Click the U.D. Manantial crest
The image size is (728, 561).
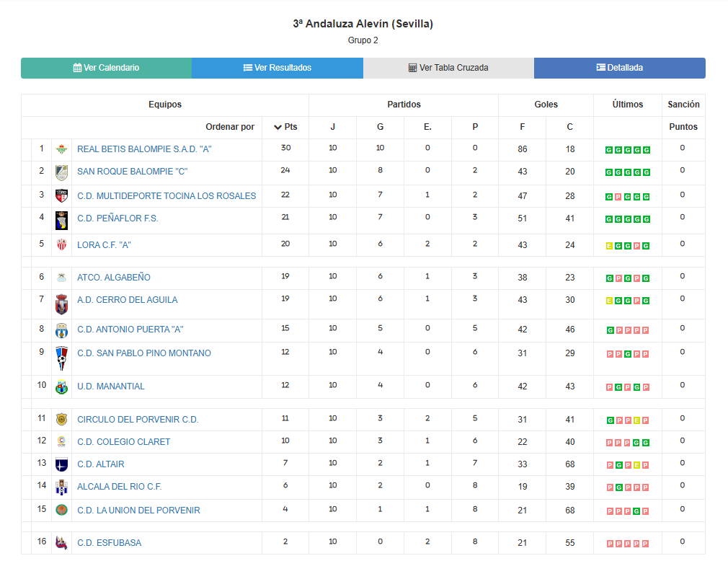pos(61,386)
